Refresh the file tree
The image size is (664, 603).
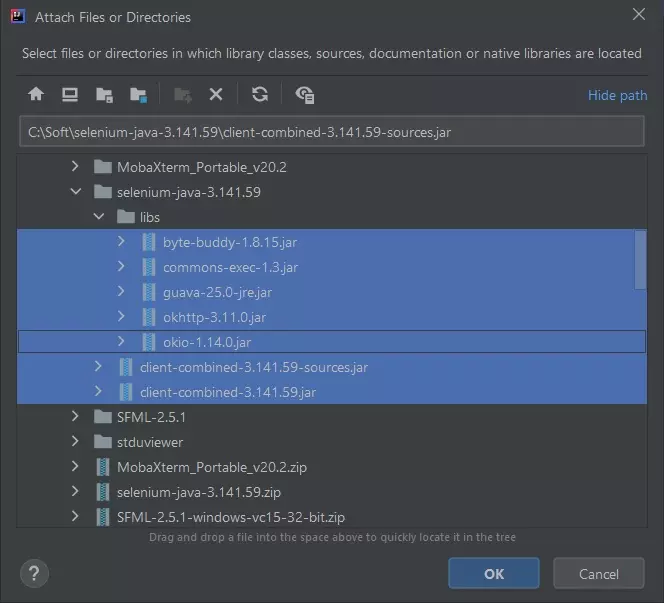[x=260, y=94]
